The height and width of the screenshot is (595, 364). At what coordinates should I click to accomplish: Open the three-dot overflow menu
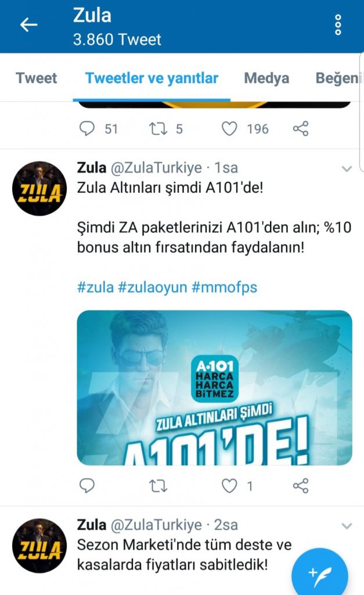(338, 25)
